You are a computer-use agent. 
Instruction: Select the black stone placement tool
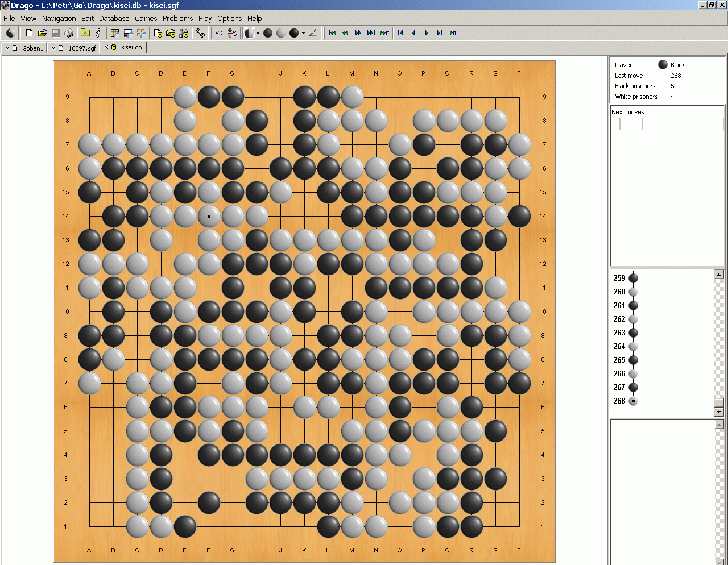[268, 33]
